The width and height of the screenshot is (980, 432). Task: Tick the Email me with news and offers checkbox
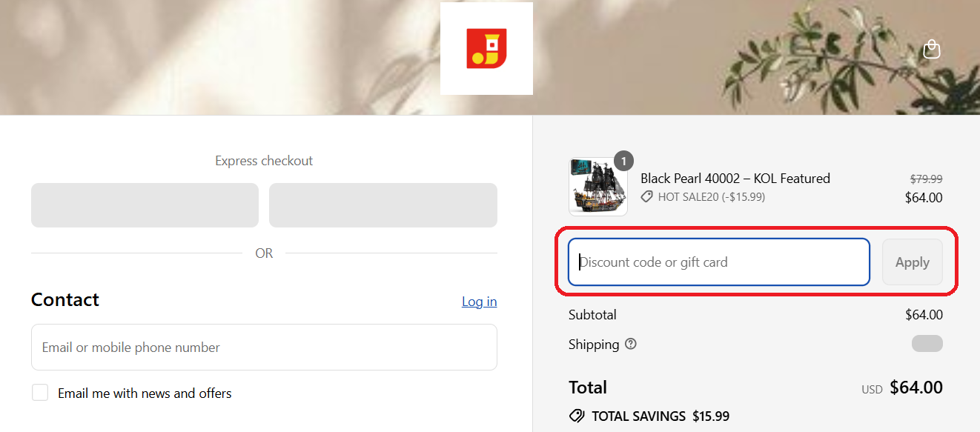coord(40,393)
